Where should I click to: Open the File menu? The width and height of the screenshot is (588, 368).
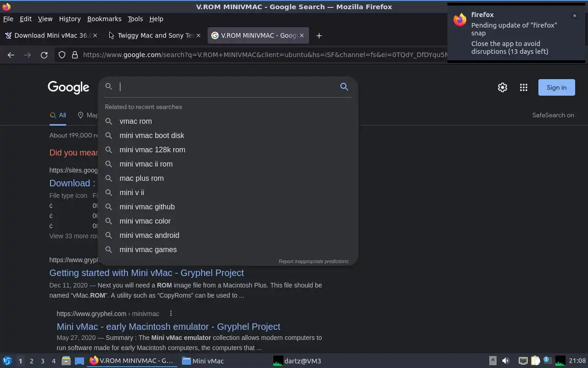pyautogui.click(x=8, y=19)
